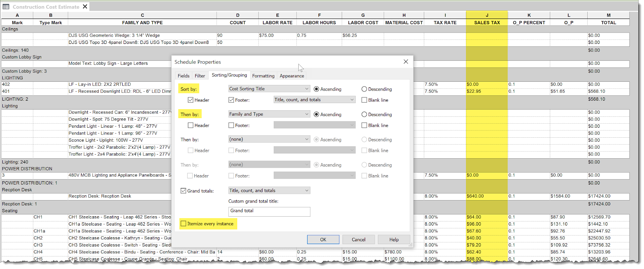This screenshot has height=269, width=644.
Task: Click the Help button
Action: coord(394,240)
